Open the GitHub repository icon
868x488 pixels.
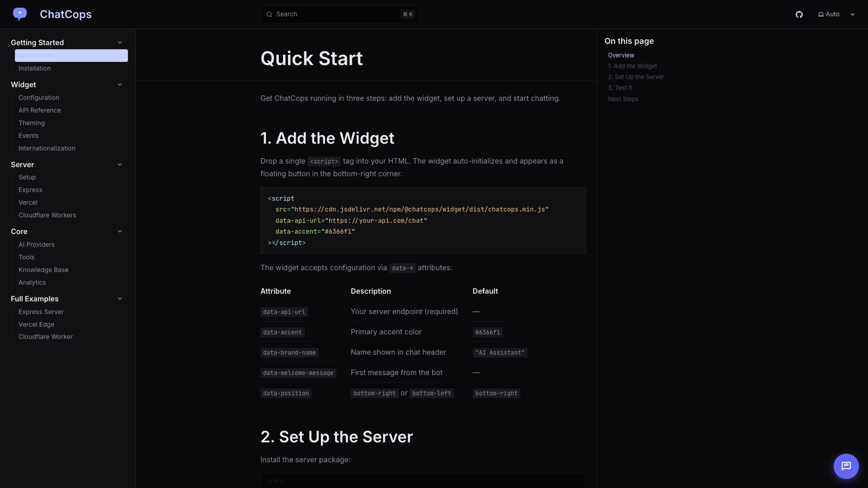[799, 14]
